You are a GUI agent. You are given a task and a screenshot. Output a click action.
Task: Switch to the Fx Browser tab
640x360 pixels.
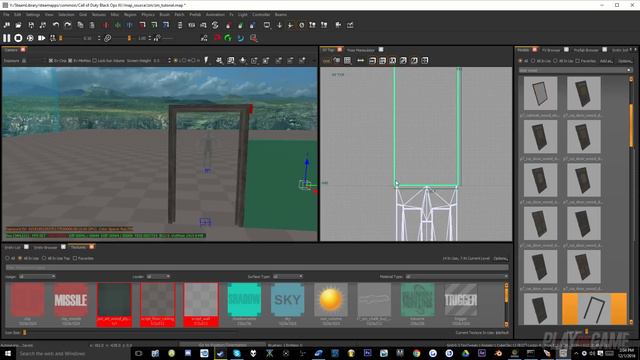(x=551, y=50)
